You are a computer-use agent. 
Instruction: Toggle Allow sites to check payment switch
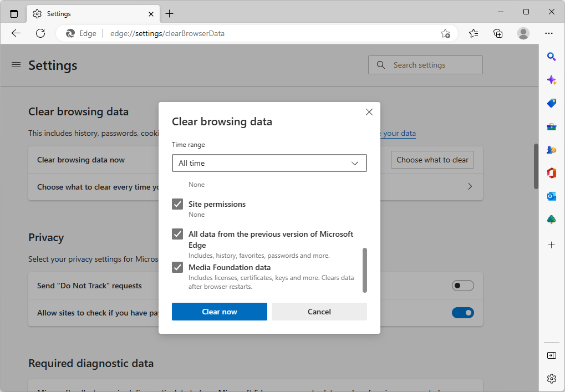point(462,313)
